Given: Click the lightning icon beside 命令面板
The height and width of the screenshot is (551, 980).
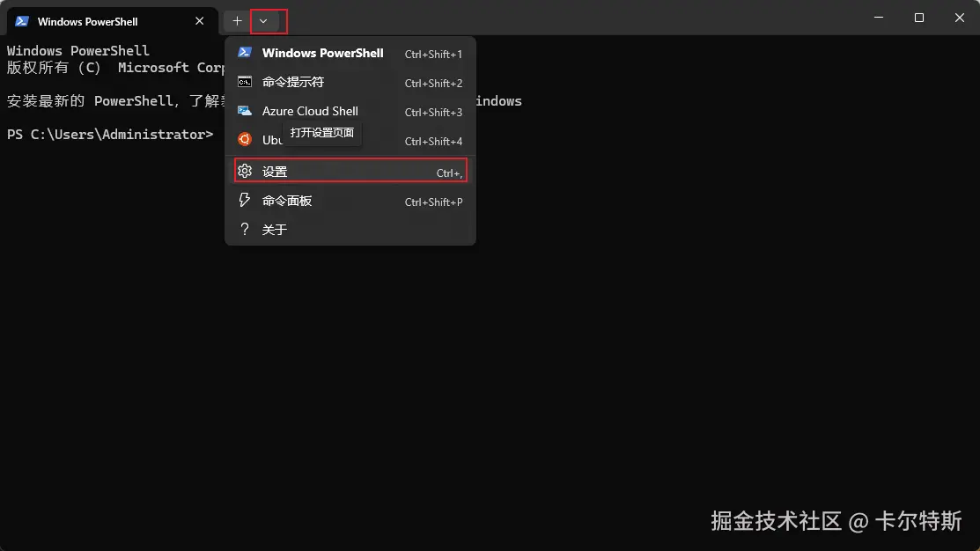Looking at the screenshot, I should (x=245, y=200).
